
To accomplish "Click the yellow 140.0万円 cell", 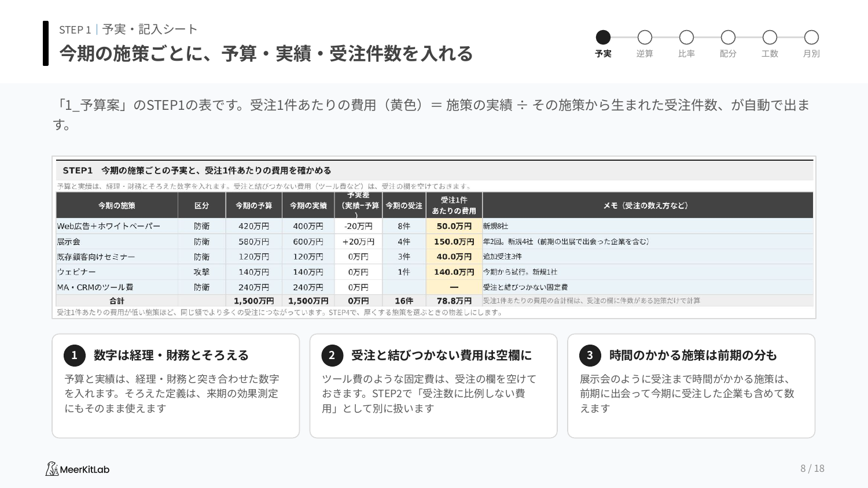I will pos(454,272).
